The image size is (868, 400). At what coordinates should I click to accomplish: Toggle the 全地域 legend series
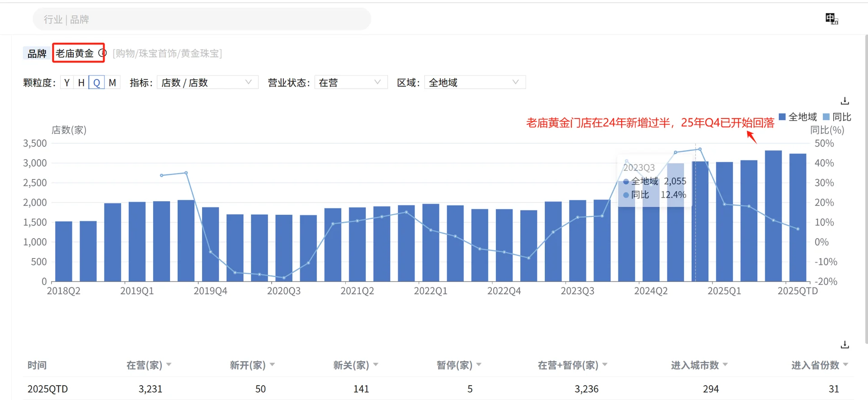(798, 117)
